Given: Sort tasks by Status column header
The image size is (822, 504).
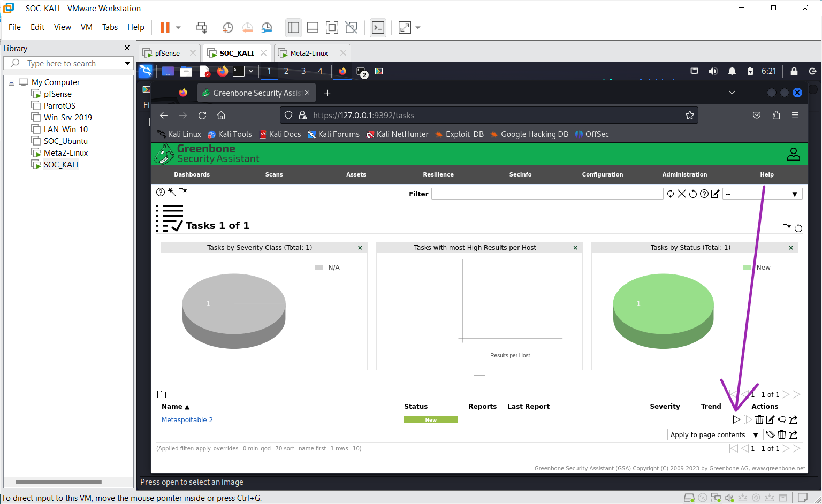Looking at the screenshot, I should coord(416,407).
